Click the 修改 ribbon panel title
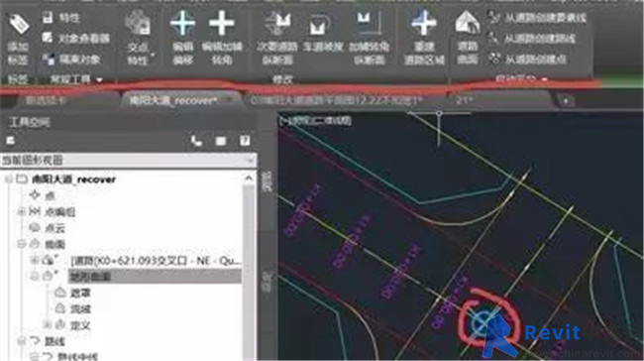 pos(282,79)
